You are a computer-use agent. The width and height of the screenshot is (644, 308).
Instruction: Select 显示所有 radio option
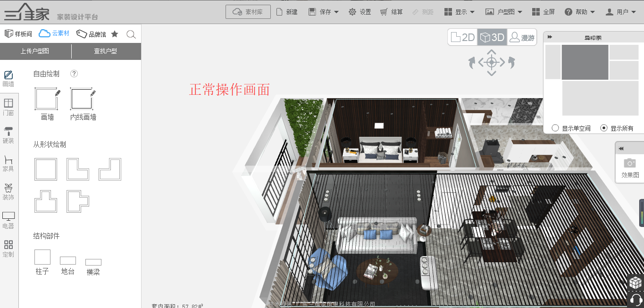(x=617, y=128)
